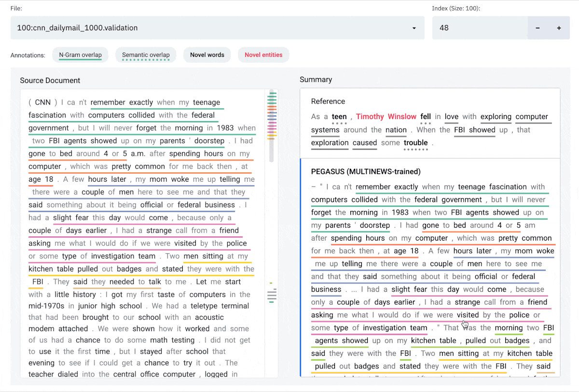Viewport: 579px width, 392px height.
Task: Click 'remember exactly' in the source document
Action: coord(122,102)
